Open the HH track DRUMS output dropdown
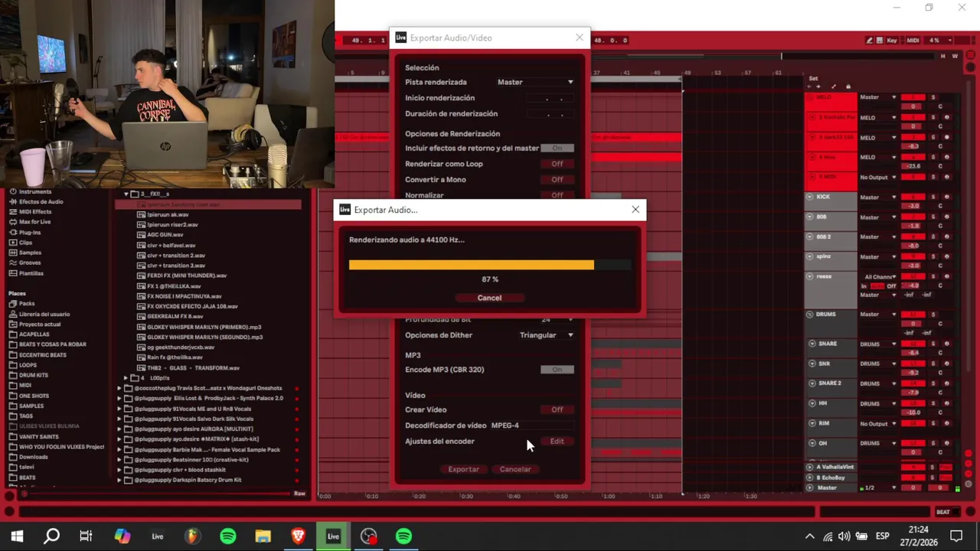 point(877,403)
